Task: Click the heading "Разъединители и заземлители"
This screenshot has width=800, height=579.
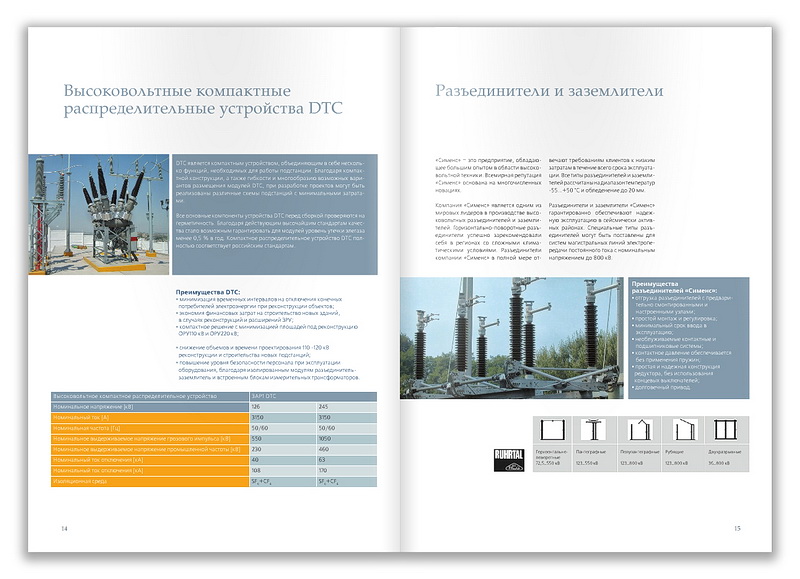Action: point(549,91)
